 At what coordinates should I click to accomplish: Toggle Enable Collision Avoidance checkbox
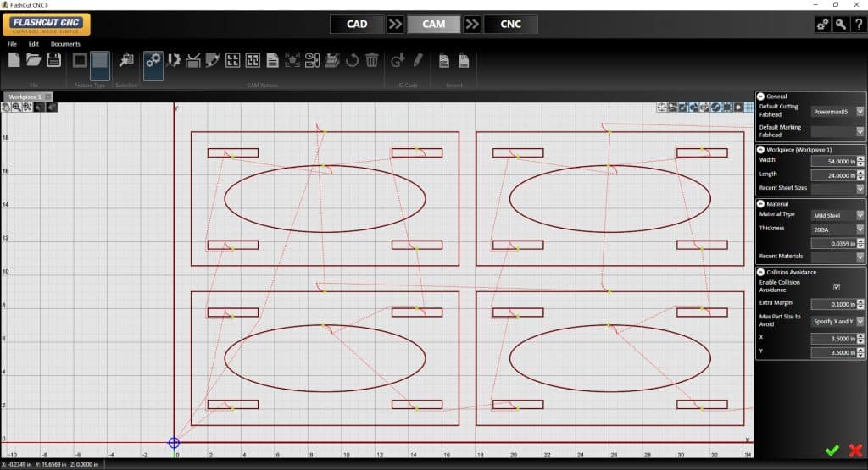(837, 287)
